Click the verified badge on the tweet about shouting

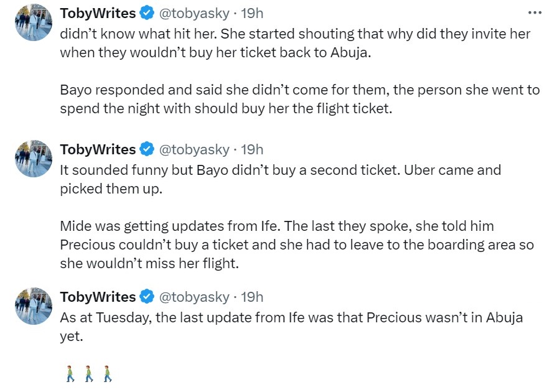click(x=147, y=12)
